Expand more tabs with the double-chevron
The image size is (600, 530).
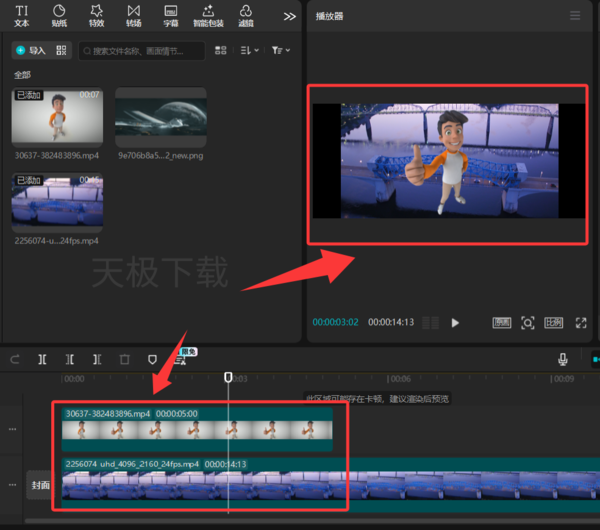pos(290,16)
